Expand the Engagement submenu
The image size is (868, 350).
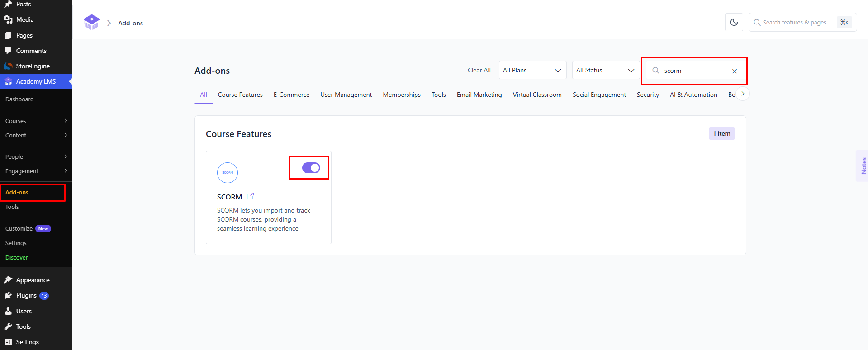[x=36, y=171]
